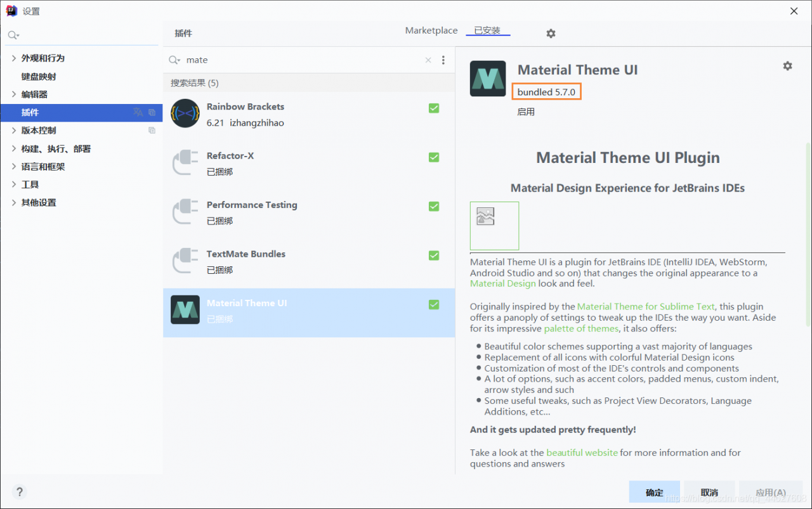The image size is (812, 509).
Task: Click the copy icon beside Version Control
Action: [152, 131]
